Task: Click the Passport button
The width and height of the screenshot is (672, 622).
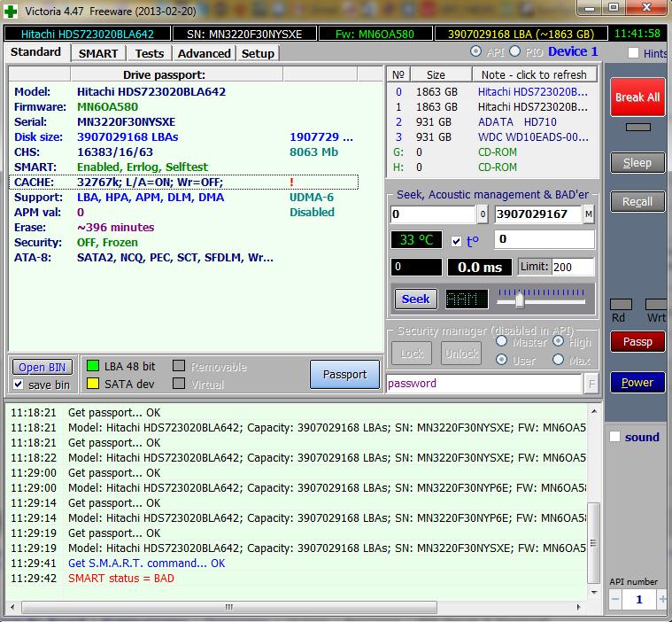Action: point(344,375)
